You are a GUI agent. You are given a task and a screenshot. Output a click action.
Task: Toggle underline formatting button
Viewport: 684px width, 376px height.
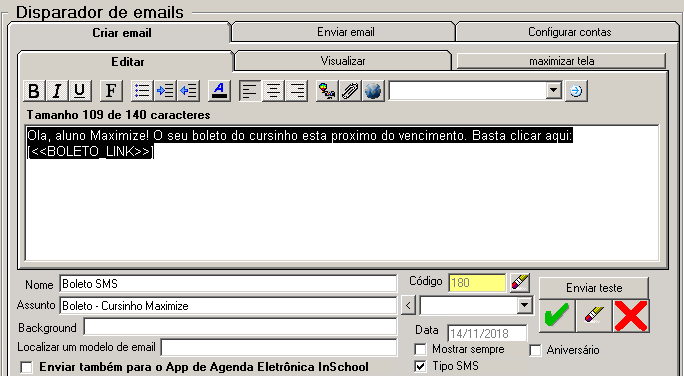pyautogui.click(x=79, y=91)
